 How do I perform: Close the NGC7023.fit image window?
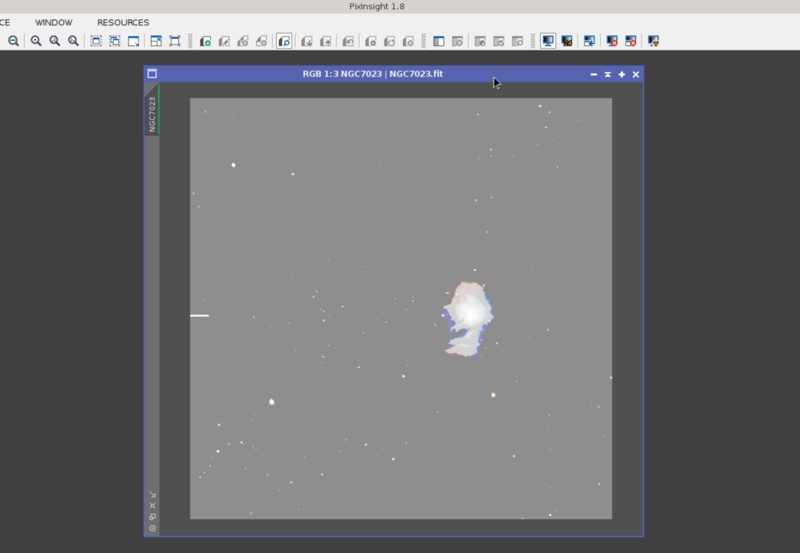[x=636, y=74]
